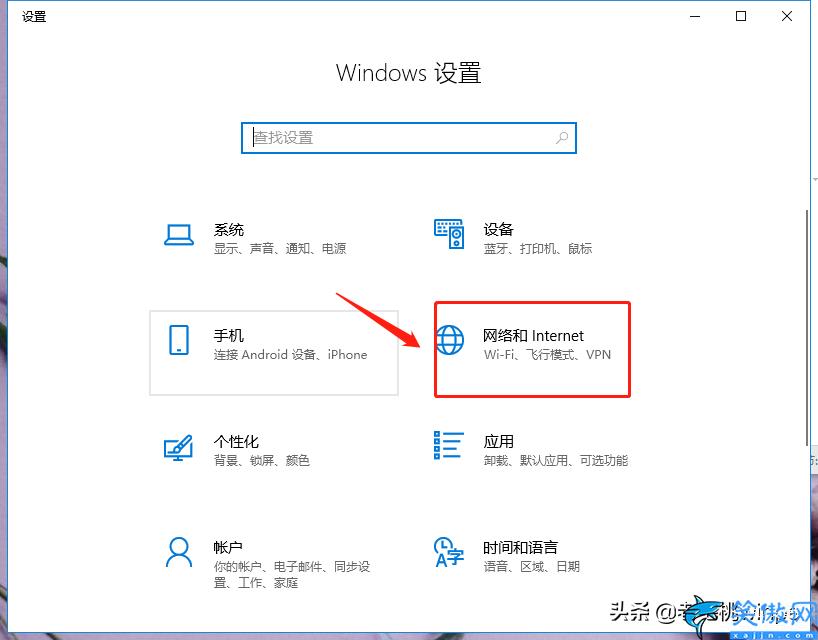Focus the 查找设置 search field
Viewport: 818px width, 640px height.
[408, 138]
